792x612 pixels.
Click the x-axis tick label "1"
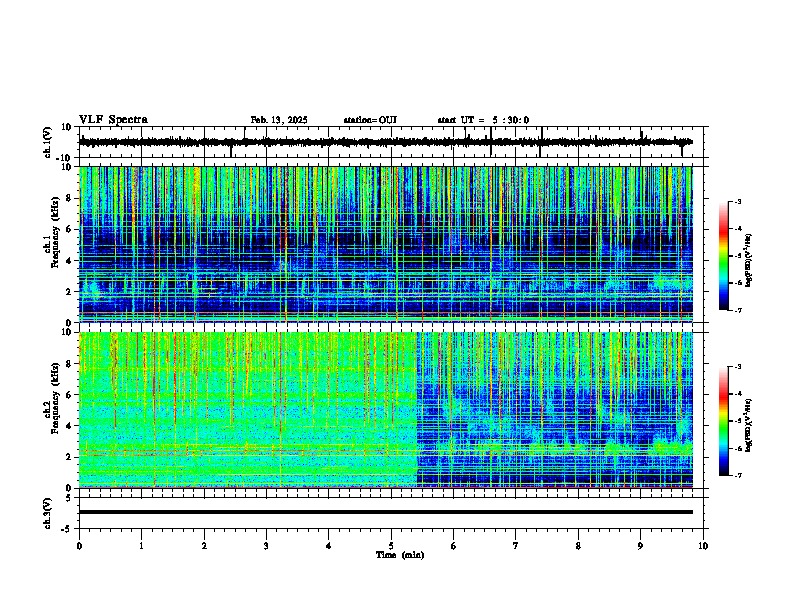click(x=141, y=546)
